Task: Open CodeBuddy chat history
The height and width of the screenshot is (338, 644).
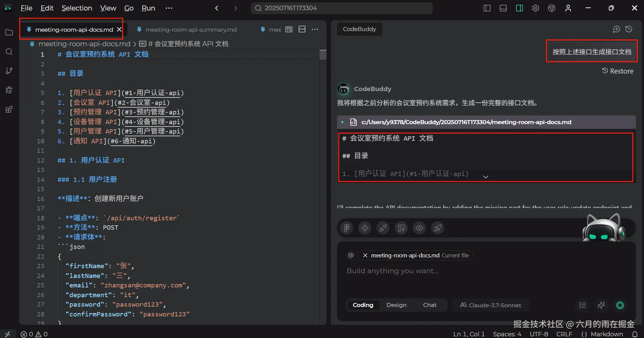Action: point(629,29)
